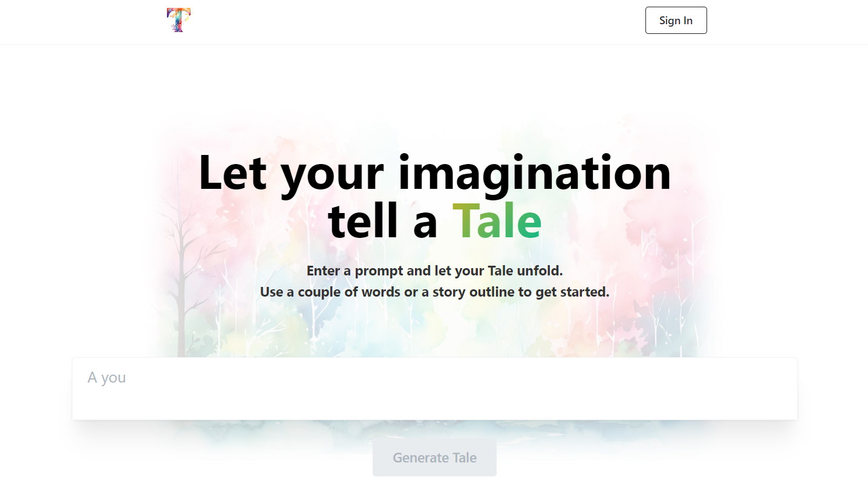Click 'Enter a prompt and let your Tale unfold' text
The width and height of the screenshot is (868, 480).
coord(434,271)
